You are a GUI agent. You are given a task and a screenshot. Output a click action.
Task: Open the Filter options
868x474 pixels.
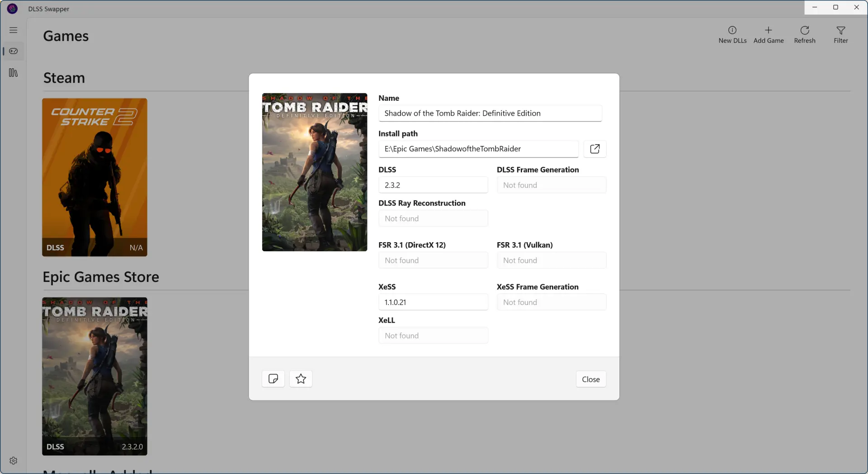(x=841, y=35)
